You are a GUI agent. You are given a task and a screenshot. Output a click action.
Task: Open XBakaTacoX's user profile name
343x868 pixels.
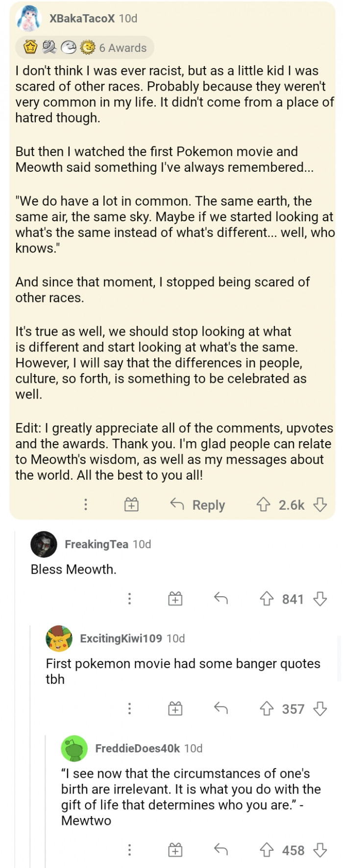point(82,19)
